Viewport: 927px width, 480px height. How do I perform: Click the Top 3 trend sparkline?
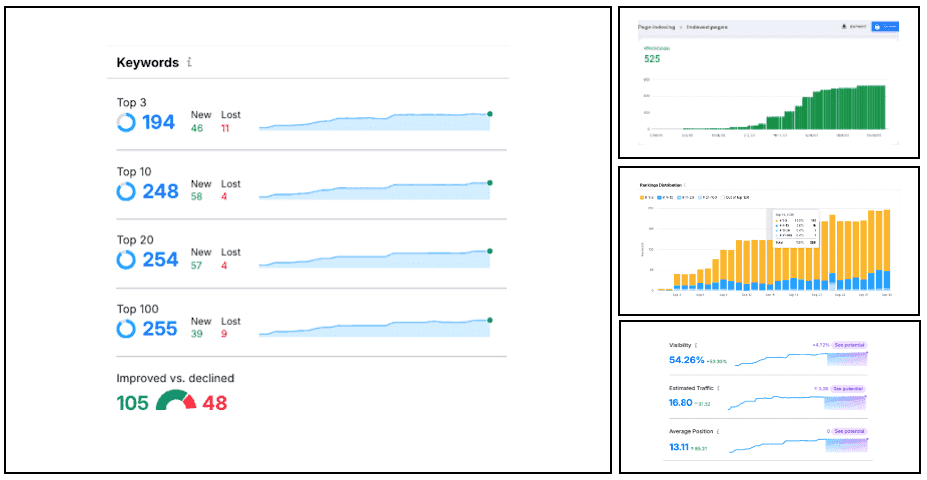(374, 121)
